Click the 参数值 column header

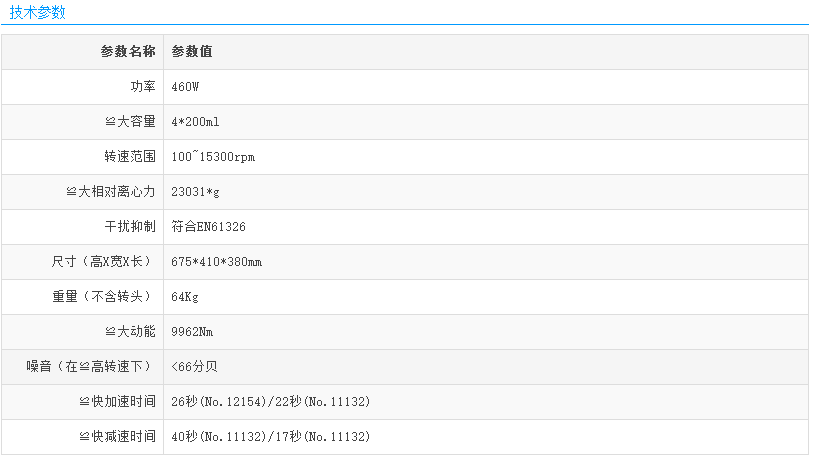click(191, 52)
